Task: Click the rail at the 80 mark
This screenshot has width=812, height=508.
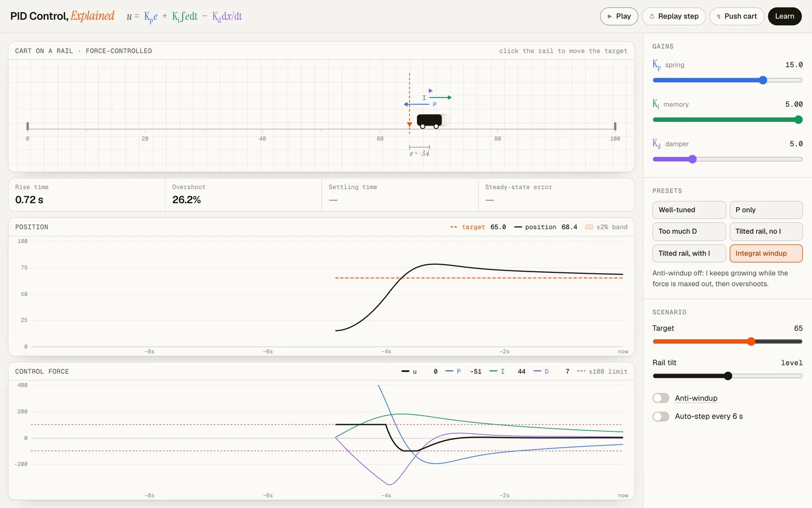Action: click(497, 130)
